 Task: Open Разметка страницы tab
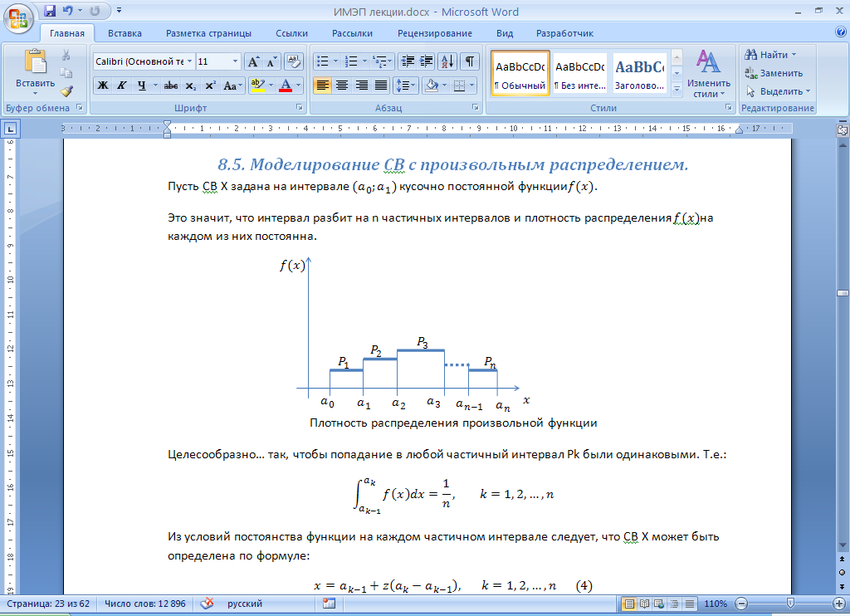pos(208,33)
